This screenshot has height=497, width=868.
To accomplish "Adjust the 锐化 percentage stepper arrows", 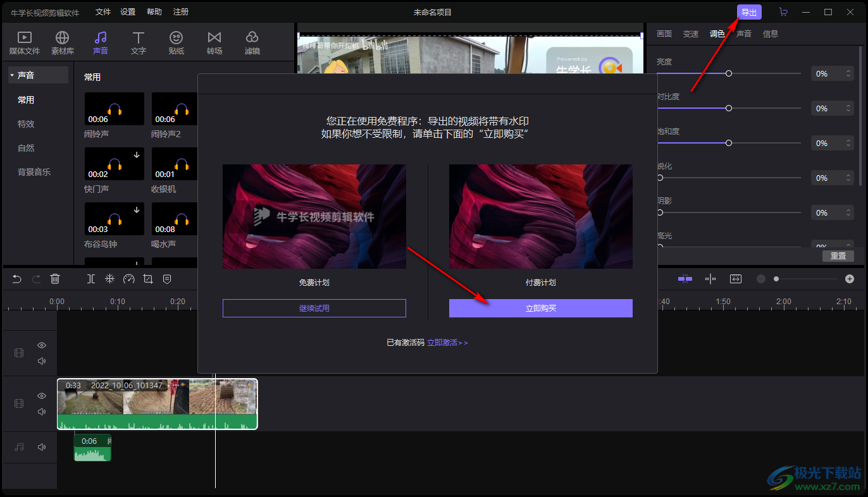I will (x=848, y=178).
